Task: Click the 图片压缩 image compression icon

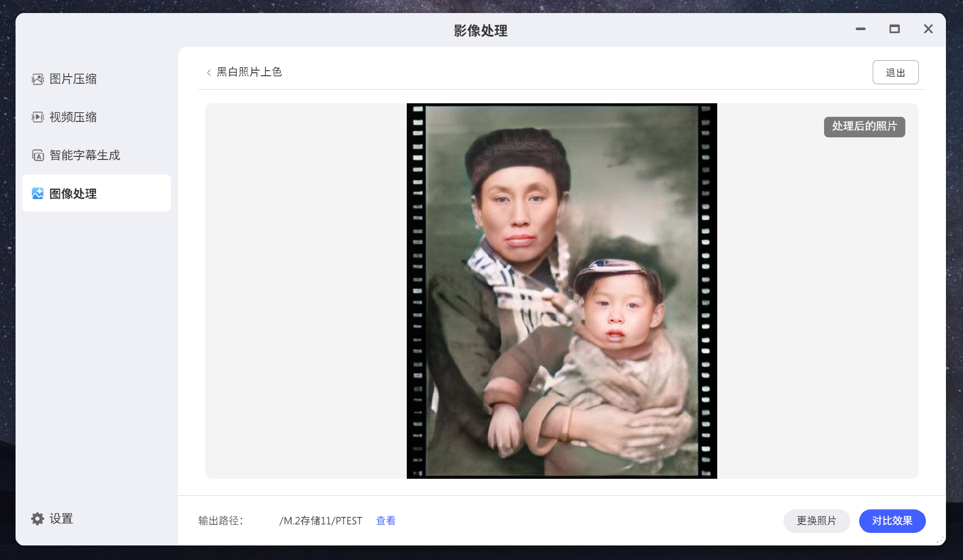Action: pyautogui.click(x=38, y=79)
